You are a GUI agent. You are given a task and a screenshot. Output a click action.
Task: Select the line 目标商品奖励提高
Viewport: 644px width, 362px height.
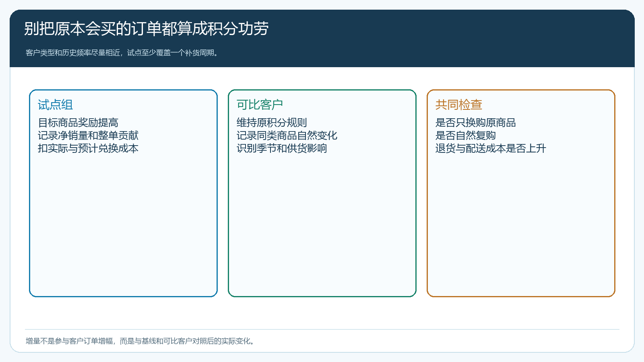tap(78, 123)
